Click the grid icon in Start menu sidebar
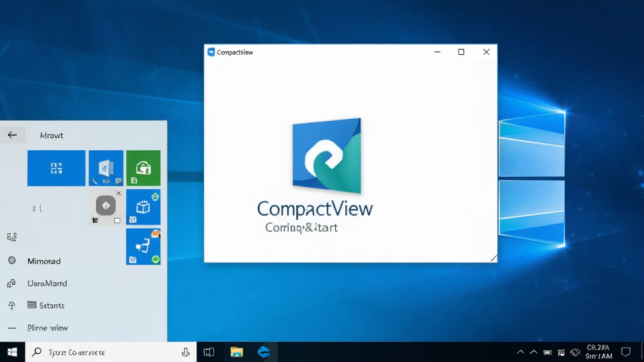This screenshot has height=362, width=644. coord(12,237)
